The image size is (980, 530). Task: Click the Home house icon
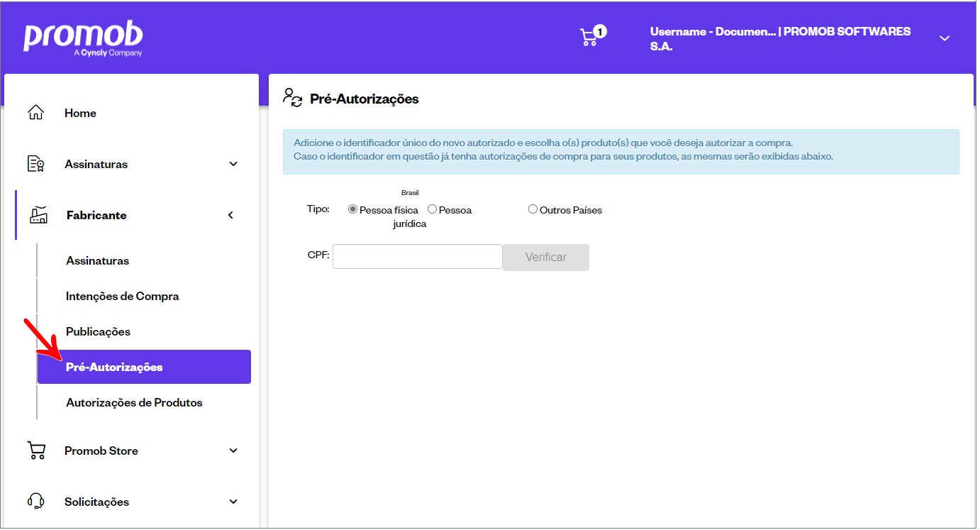tap(35, 113)
